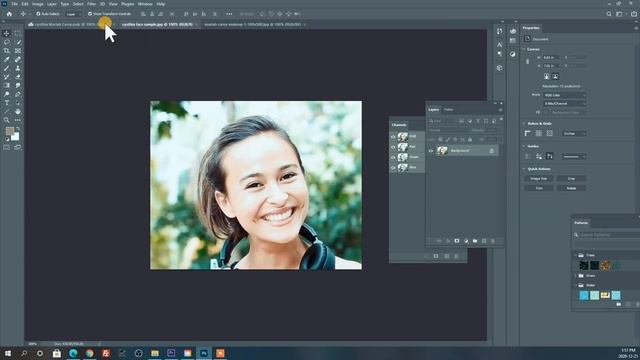Screen dimensions: 640x360
Task: Toggle visibility of Green channel
Action: coord(393,157)
